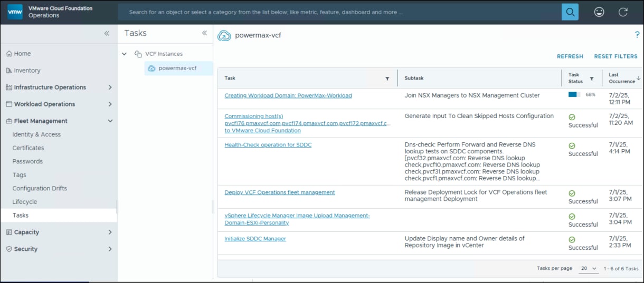Screen dimensions: 644x283
Task: Click success checkmark for Initialize SDDC Manager row
Action: click(x=572, y=240)
